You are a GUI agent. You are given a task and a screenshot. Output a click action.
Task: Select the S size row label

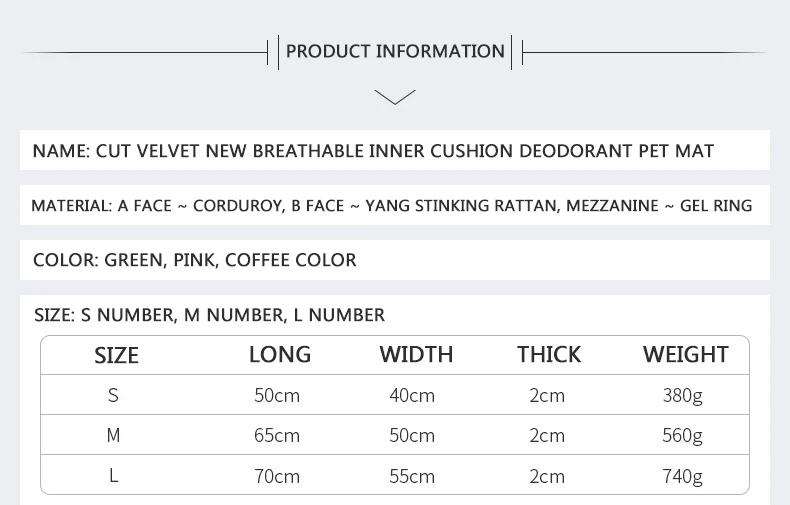click(113, 395)
